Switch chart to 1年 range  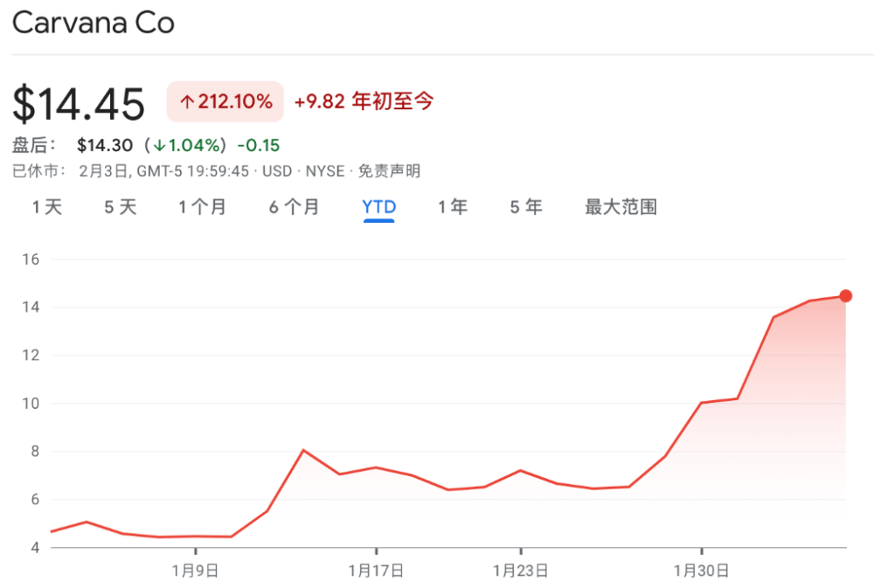[x=453, y=207]
